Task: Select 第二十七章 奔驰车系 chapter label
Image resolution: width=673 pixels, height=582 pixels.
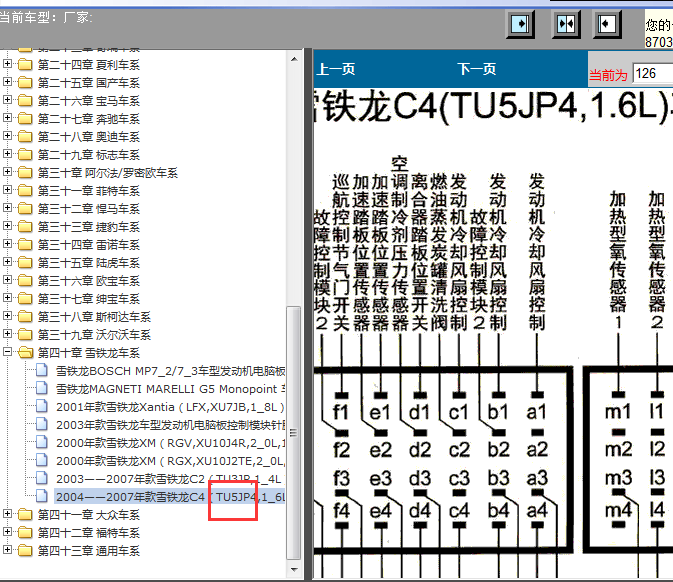Action: pos(89,119)
